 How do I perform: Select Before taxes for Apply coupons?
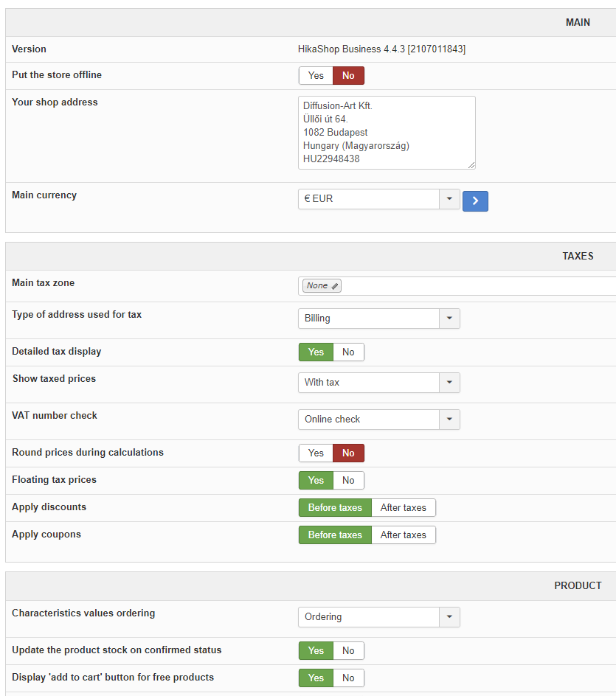[x=335, y=535]
